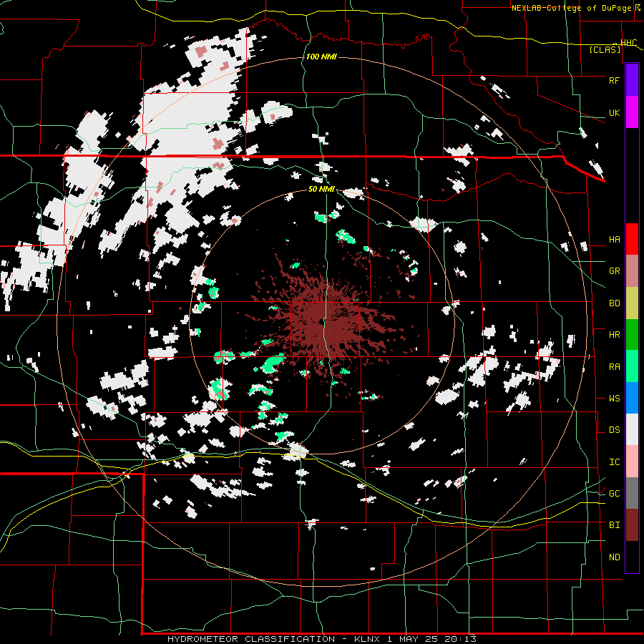
Task: Click the UK legend label
Action: (614, 112)
